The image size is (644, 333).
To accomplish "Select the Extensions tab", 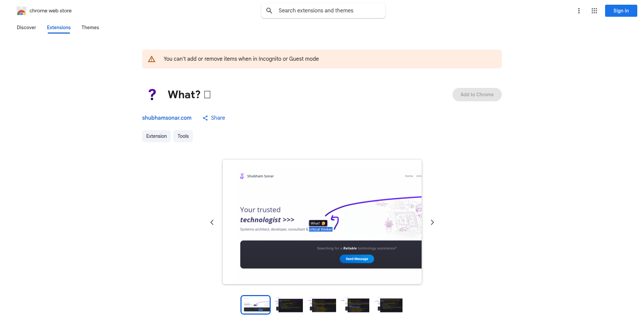I will [59, 27].
